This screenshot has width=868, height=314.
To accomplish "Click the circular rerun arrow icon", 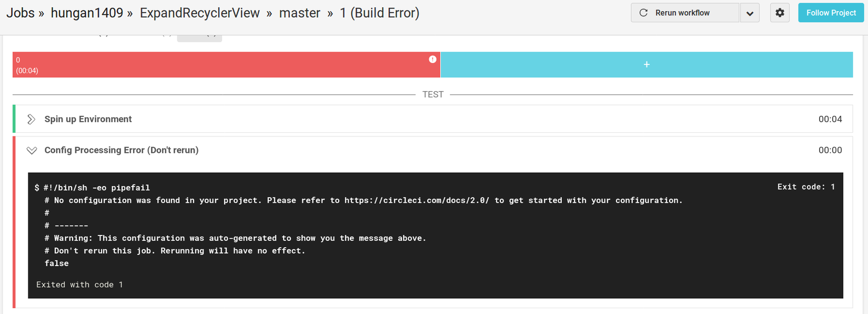I will pyautogui.click(x=643, y=13).
